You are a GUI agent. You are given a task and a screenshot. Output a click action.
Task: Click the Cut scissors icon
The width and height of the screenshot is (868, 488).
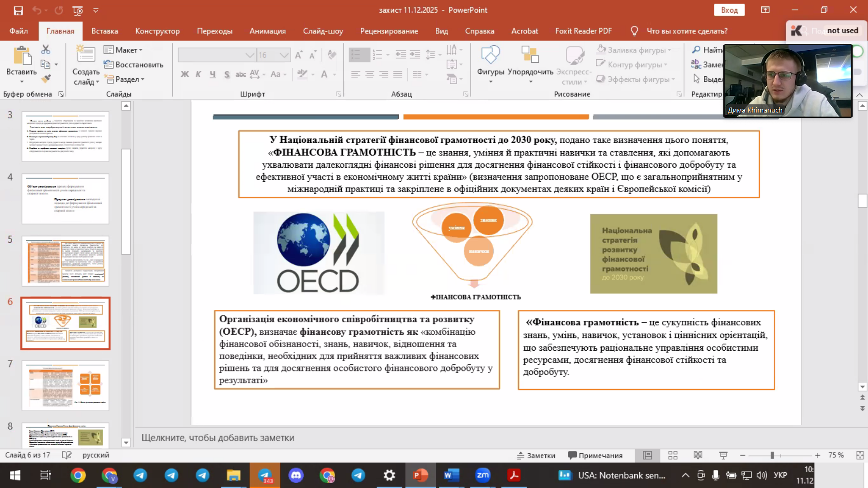(46, 49)
